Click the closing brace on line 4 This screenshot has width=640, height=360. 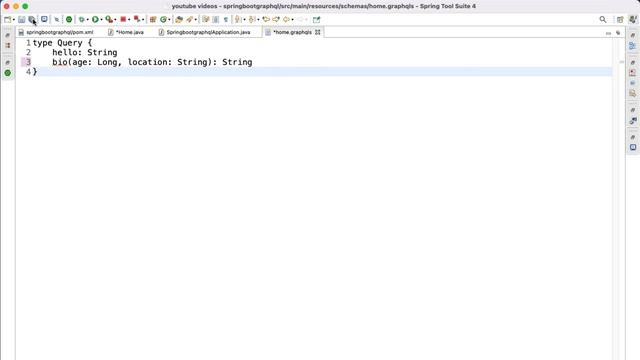coord(35,71)
